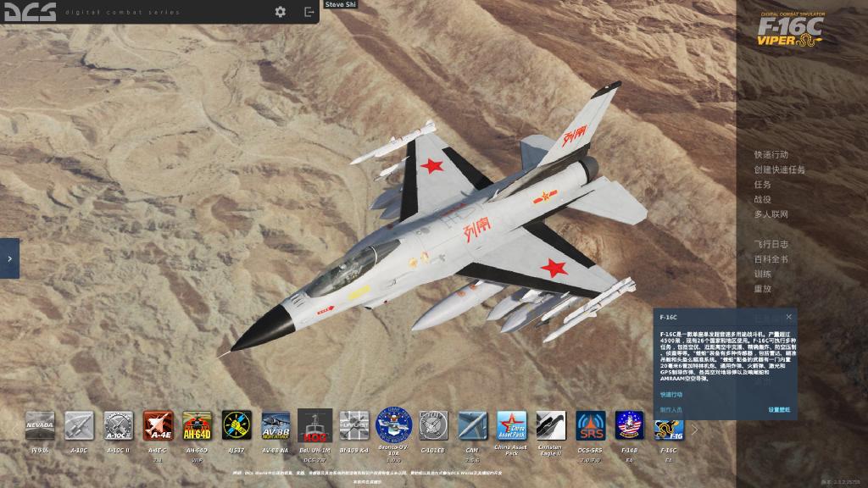Viewport: 868px width, 488px height.
Task: Close the F-16C info popup
Action: click(788, 317)
